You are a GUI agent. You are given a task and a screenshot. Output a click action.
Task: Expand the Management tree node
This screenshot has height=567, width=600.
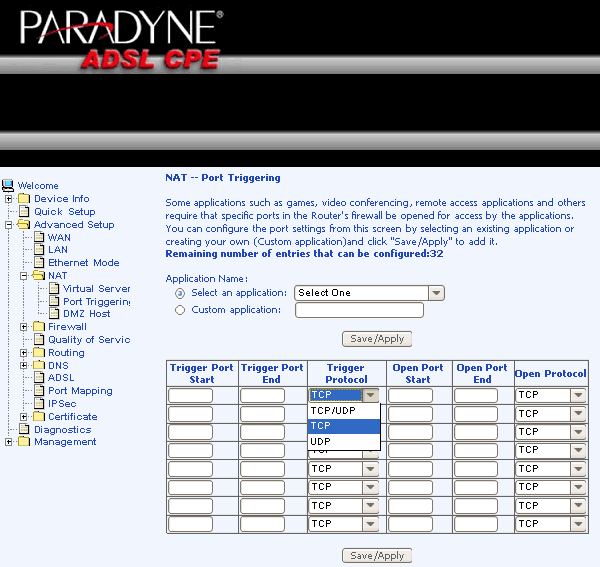tap(9, 442)
